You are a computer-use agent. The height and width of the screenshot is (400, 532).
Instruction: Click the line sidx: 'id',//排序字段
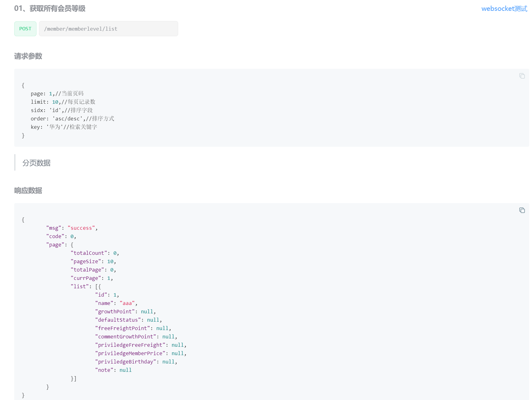coord(62,110)
